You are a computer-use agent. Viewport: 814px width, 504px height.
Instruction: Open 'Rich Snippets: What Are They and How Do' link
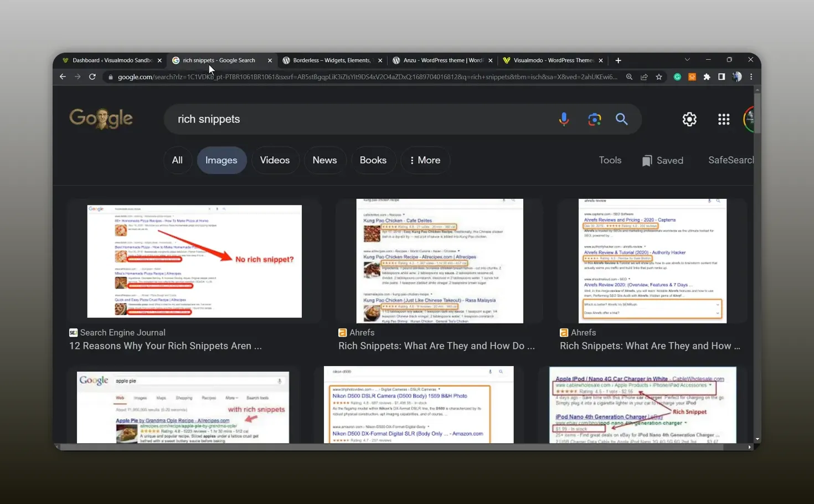[x=436, y=346]
